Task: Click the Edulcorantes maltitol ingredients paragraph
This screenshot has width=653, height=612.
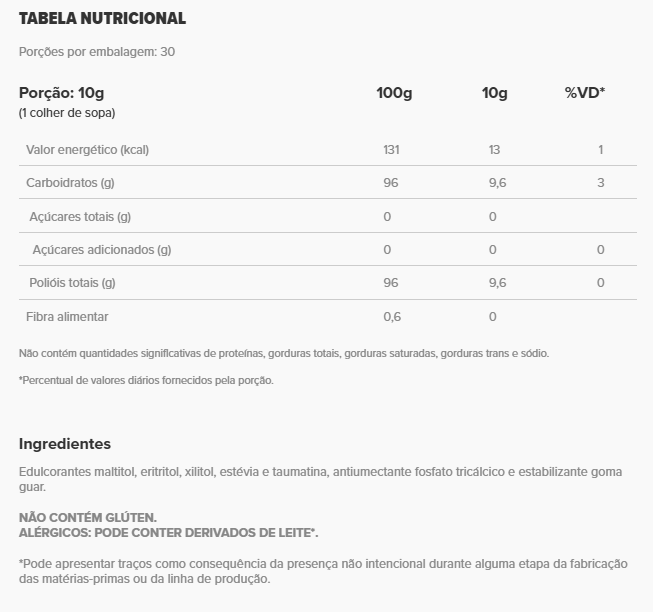Action: pos(321,479)
